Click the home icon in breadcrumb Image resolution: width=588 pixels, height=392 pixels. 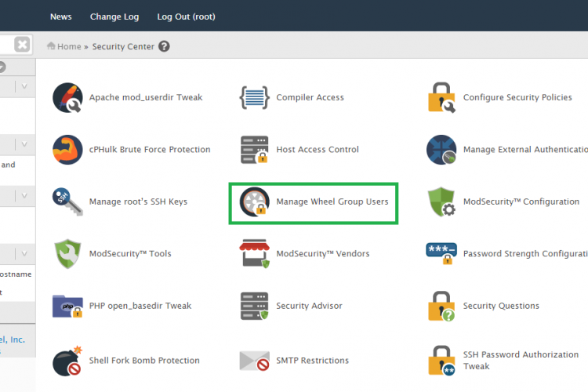pos(51,46)
